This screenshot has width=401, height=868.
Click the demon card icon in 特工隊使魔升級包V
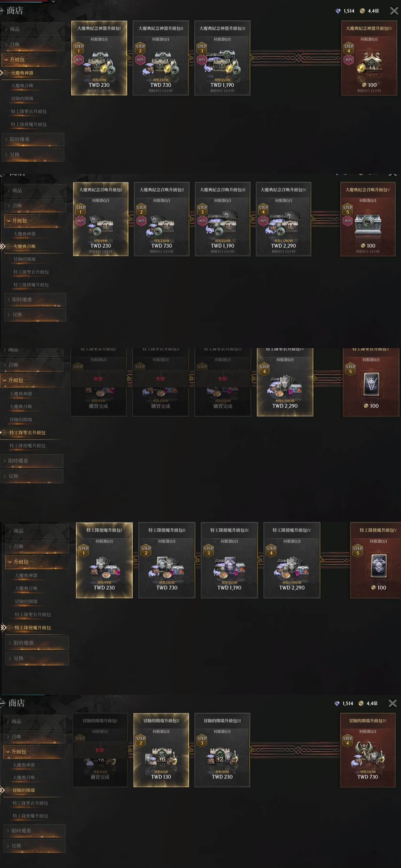pos(379,566)
